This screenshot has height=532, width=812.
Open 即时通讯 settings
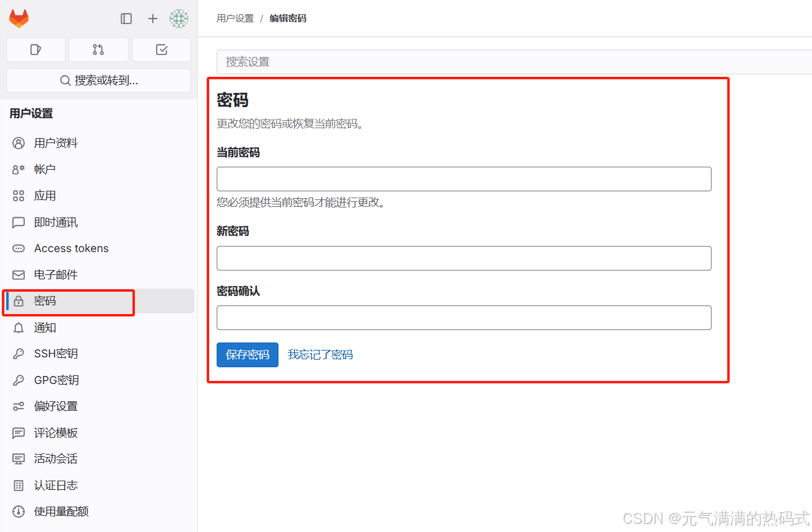coord(99,222)
